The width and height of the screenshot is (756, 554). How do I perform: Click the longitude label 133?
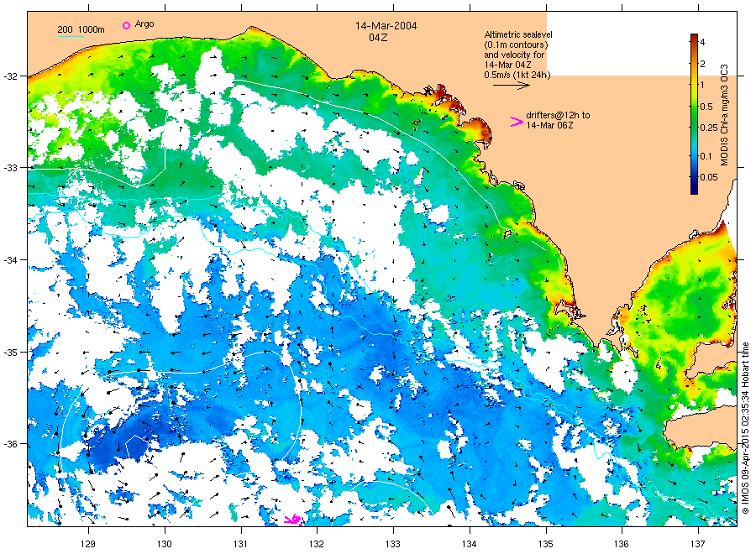[x=393, y=544]
